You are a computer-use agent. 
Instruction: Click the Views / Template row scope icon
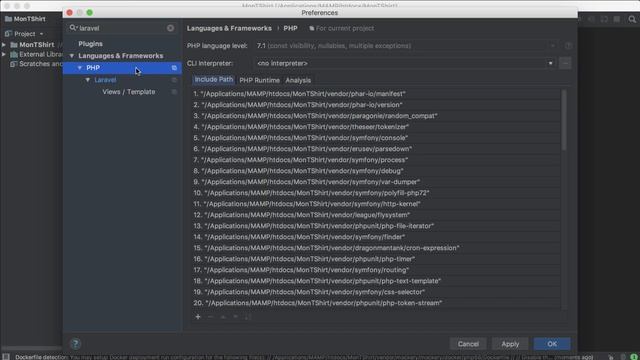tap(174, 92)
